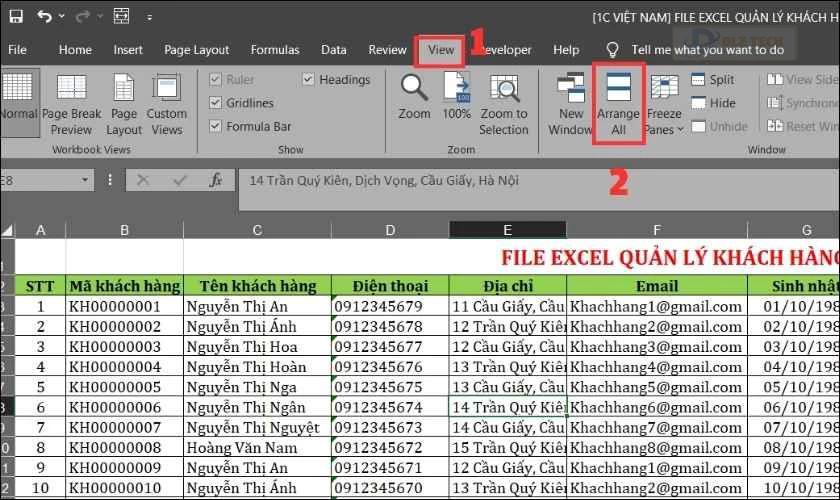Click the Reset Window Position icon

pyautogui.click(x=775, y=126)
